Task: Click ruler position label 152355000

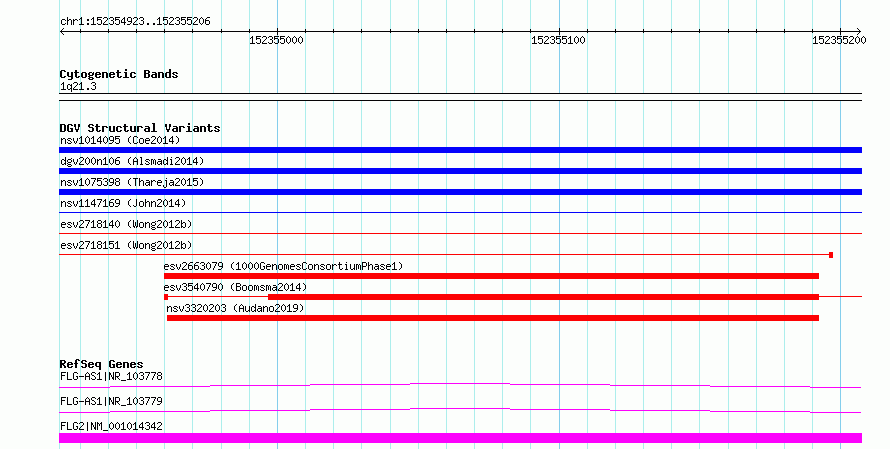Action: pyautogui.click(x=276, y=40)
